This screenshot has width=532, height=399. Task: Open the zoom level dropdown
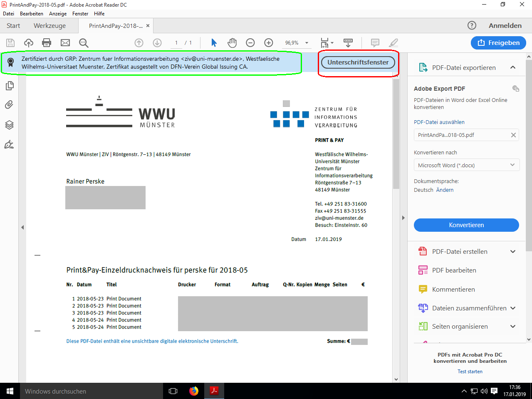coord(307,43)
